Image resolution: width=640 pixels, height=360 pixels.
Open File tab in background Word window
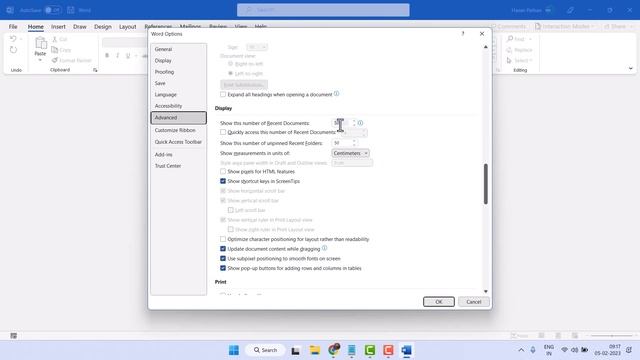tap(13, 27)
